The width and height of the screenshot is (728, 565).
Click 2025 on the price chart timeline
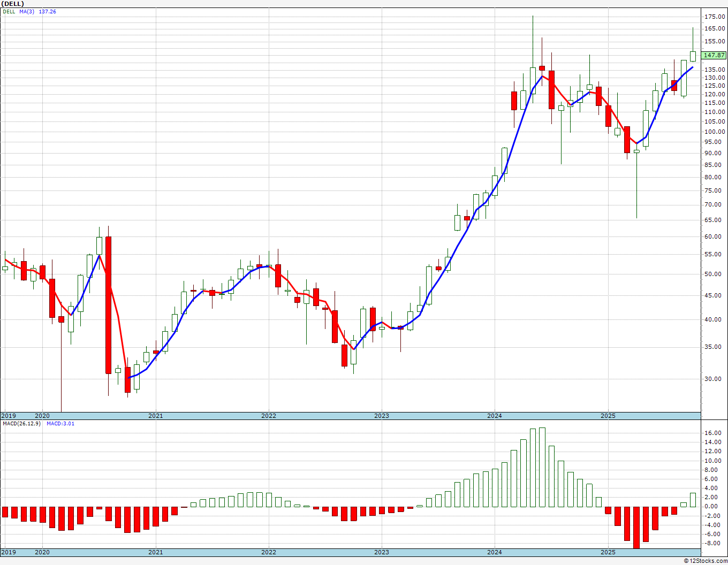pos(608,416)
